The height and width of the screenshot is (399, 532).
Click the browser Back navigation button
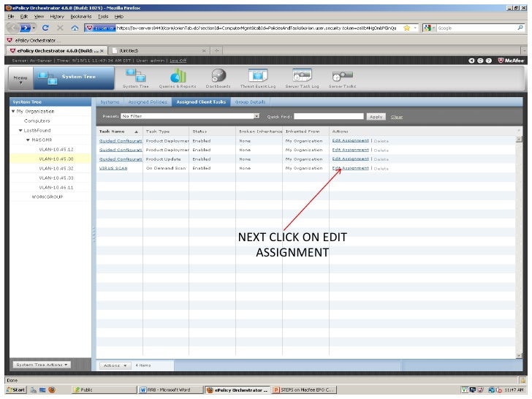tap(12, 28)
